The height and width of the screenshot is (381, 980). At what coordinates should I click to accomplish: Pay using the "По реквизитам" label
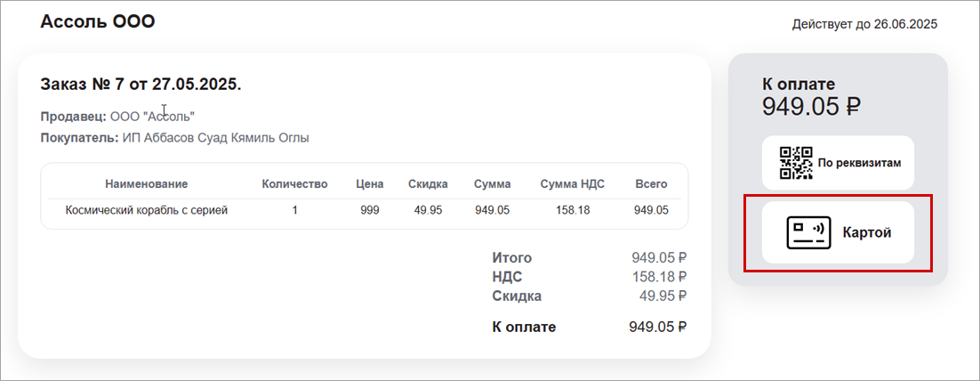(x=860, y=164)
